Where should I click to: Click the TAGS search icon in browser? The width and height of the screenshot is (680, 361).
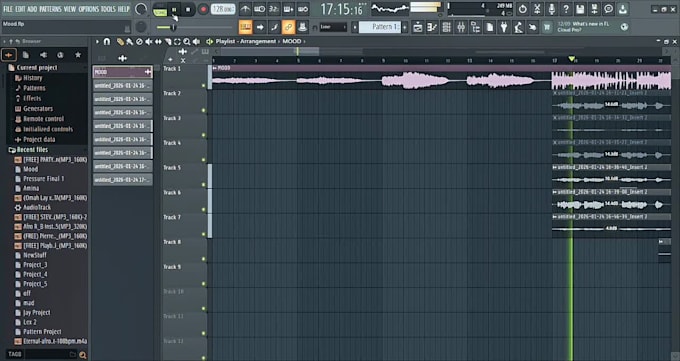[x=82, y=355]
